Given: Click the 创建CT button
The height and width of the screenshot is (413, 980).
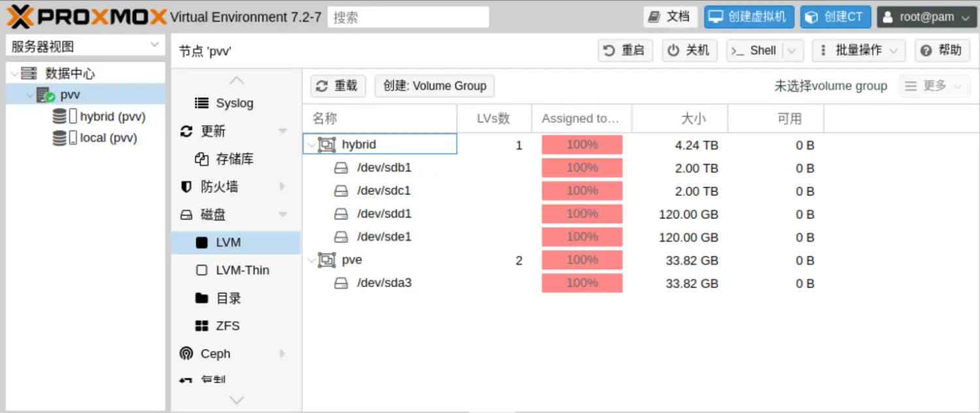Looking at the screenshot, I should pos(836,17).
